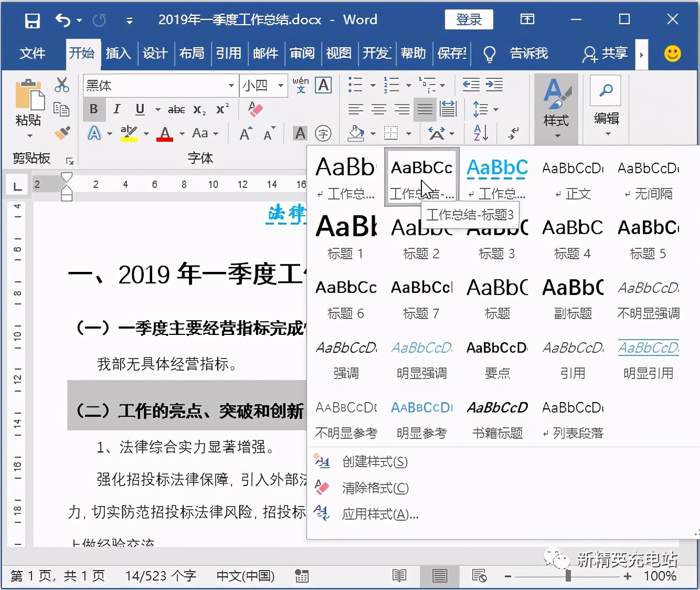Activate the Format Painter brush
The width and height of the screenshot is (700, 590).
pyautogui.click(x=62, y=132)
